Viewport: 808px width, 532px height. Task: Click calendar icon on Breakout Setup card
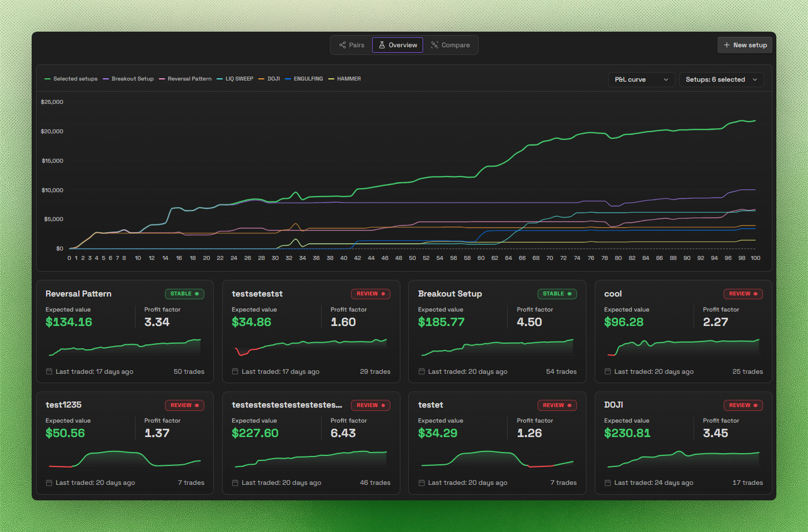click(x=421, y=372)
